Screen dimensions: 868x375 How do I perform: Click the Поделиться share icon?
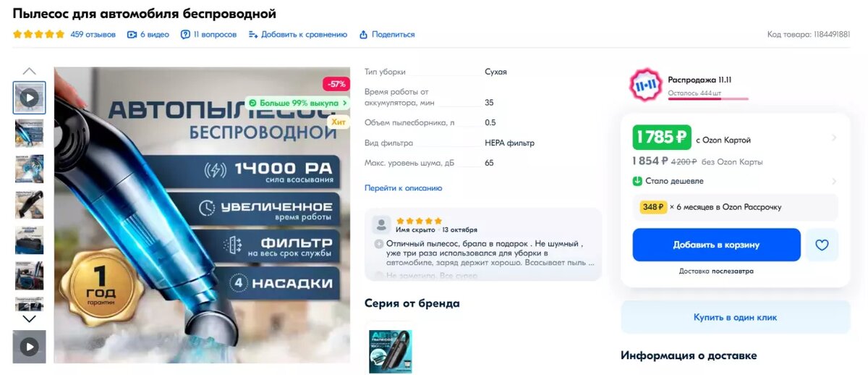pyautogui.click(x=364, y=34)
